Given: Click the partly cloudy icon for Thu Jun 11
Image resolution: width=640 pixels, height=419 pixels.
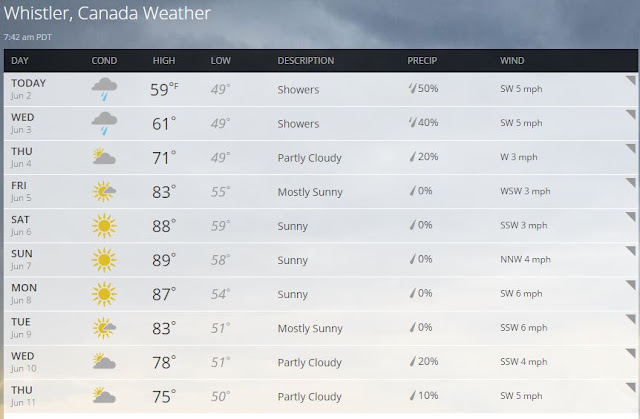Looking at the screenshot, I should pyautogui.click(x=104, y=395).
